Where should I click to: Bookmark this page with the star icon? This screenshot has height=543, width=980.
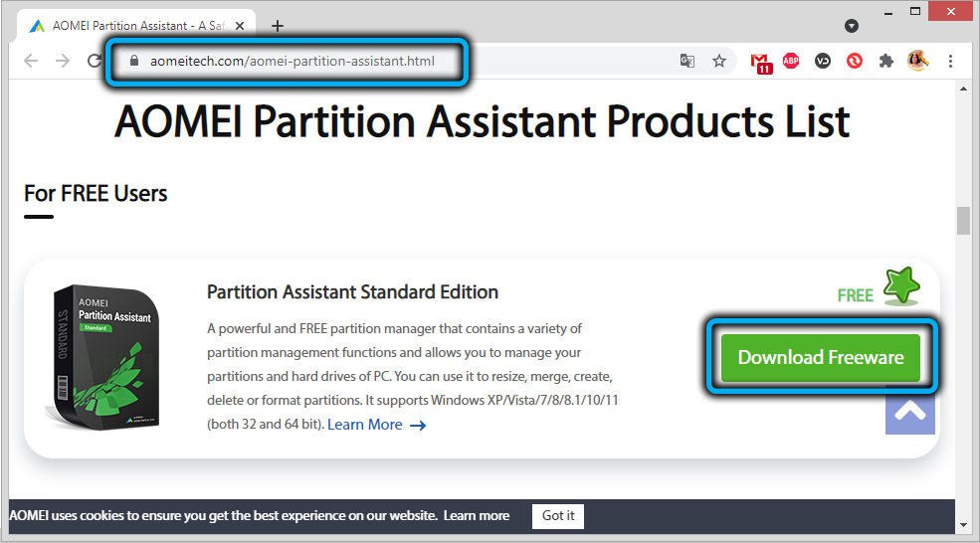coord(719,61)
